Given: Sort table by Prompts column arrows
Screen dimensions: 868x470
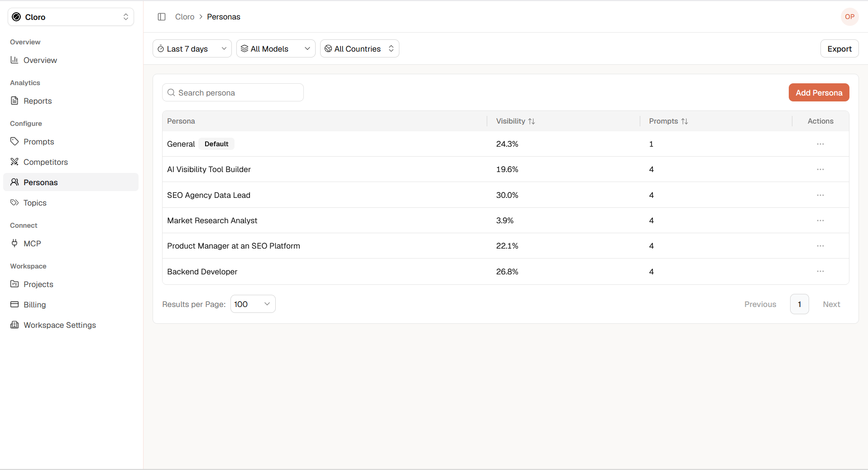Looking at the screenshot, I should coord(685,121).
